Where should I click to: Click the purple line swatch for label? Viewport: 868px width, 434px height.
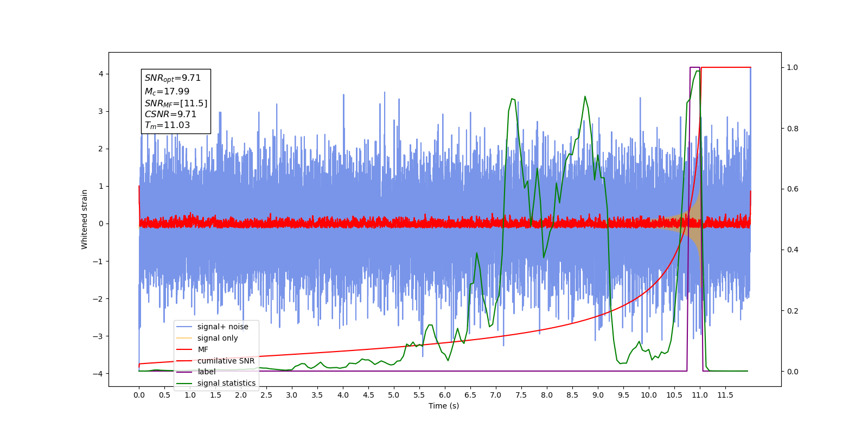click(x=184, y=372)
